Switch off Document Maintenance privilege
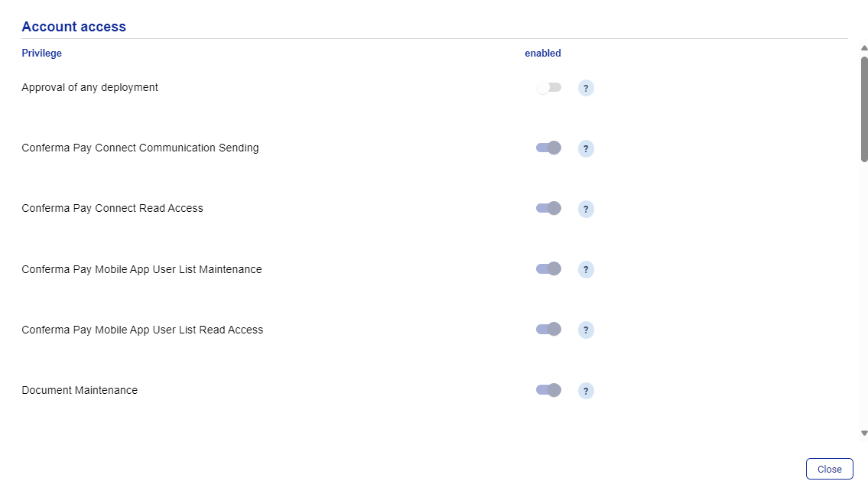 click(548, 390)
